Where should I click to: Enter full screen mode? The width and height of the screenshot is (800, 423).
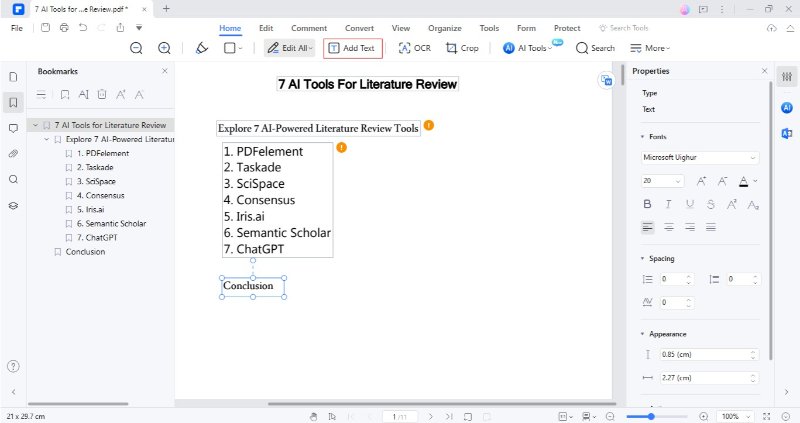coord(766,416)
